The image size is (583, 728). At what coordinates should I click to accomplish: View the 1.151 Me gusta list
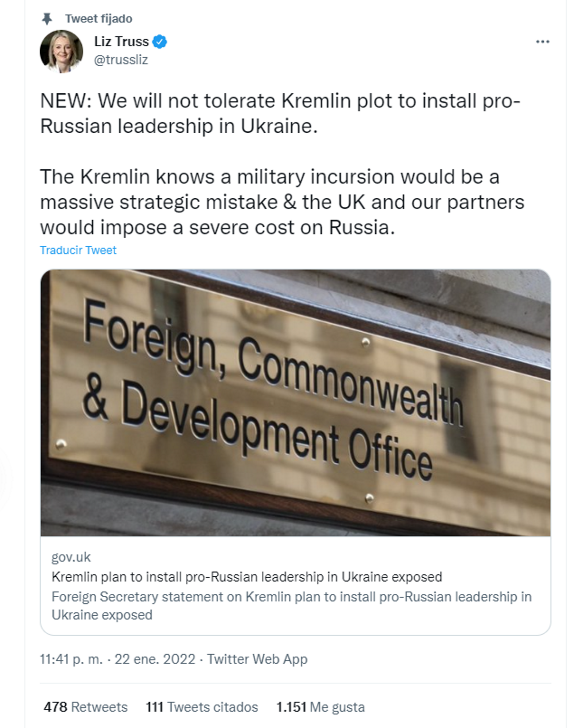(x=321, y=707)
